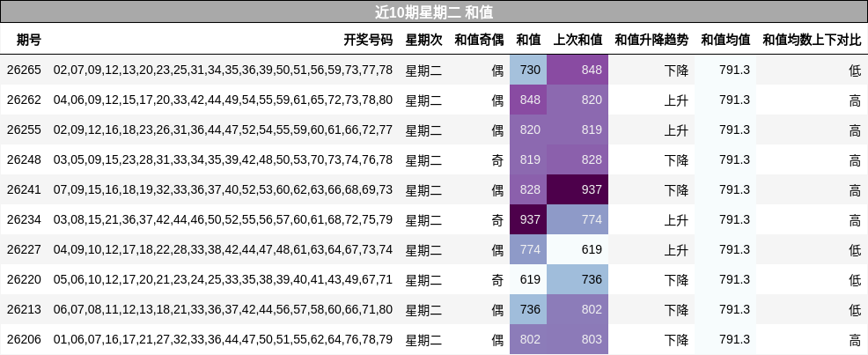868x355 pixels.
Task: Select issue number 26241
Action: coord(24,189)
